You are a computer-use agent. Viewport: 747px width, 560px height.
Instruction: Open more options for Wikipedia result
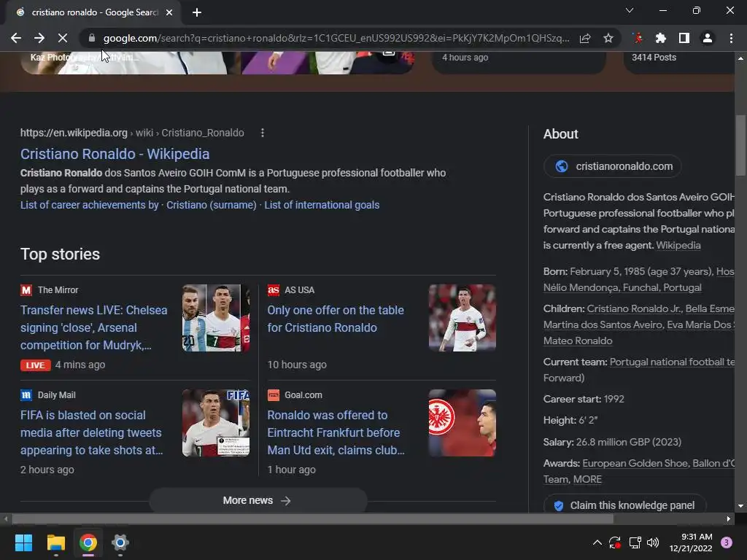pyautogui.click(x=263, y=133)
